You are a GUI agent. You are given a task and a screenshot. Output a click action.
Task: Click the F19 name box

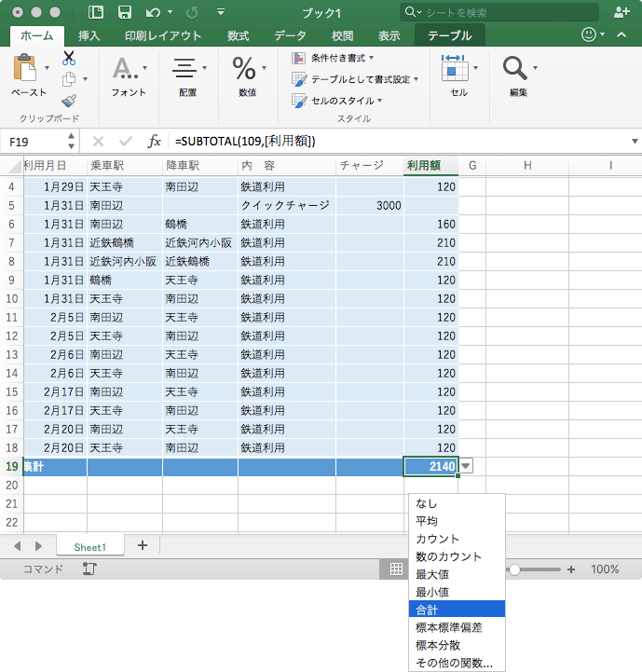[x=34, y=142]
